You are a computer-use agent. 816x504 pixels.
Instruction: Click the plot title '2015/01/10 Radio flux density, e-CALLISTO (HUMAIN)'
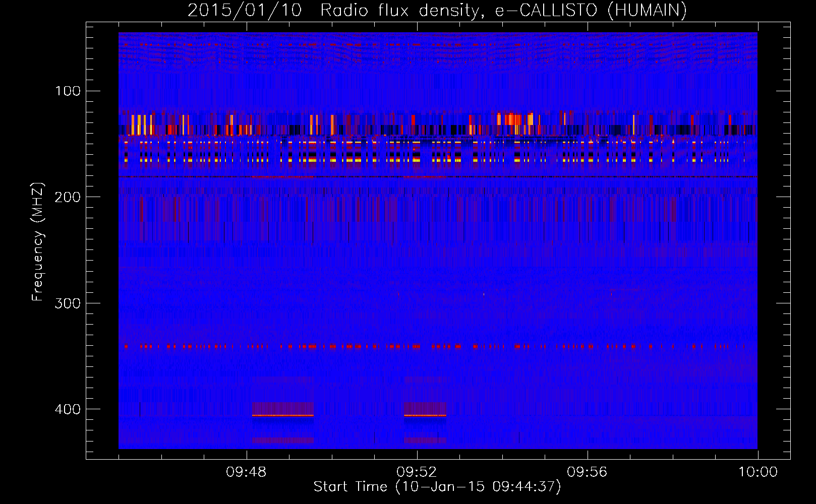(x=437, y=10)
